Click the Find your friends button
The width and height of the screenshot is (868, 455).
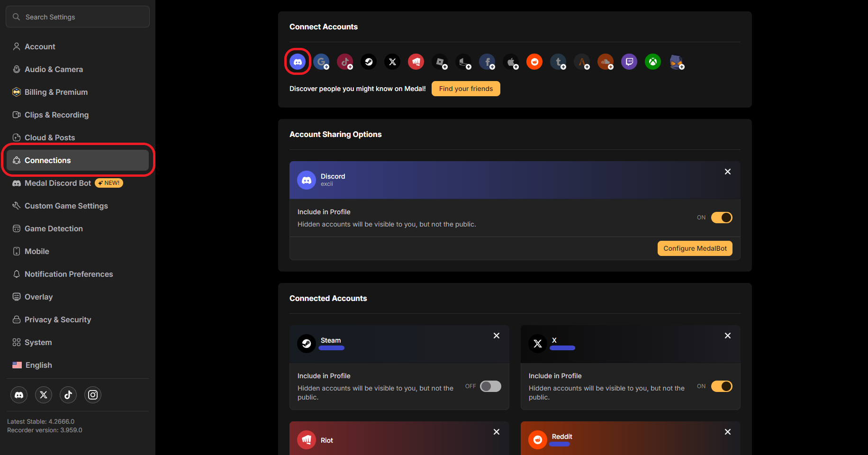pyautogui.click(x=465, y=89)
